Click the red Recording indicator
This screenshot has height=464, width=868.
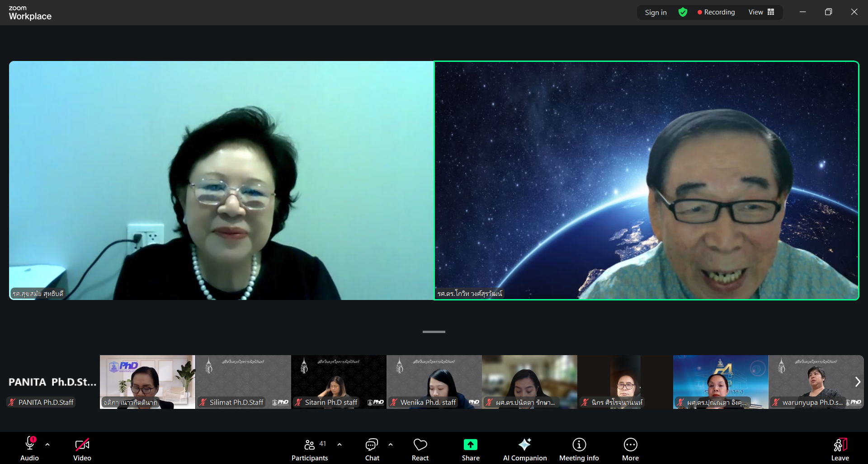click(716, 12)
